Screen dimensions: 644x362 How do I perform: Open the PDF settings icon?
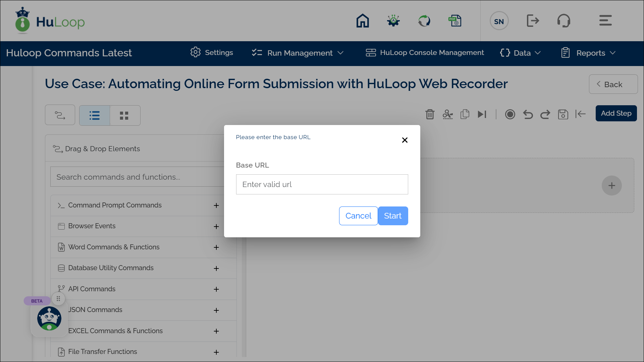455,21
